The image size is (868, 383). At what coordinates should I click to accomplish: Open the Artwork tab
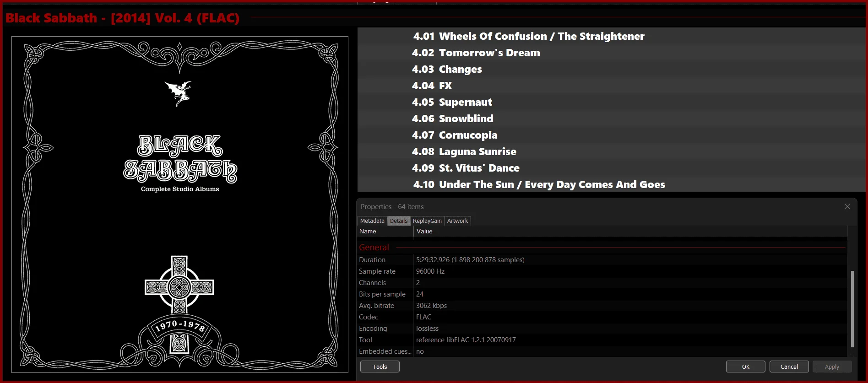457,221
